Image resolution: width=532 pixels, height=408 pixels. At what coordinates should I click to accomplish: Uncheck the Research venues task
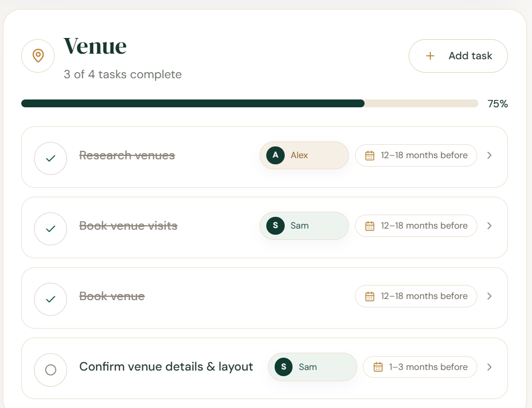pyautogui.click(x=51, y=158)
